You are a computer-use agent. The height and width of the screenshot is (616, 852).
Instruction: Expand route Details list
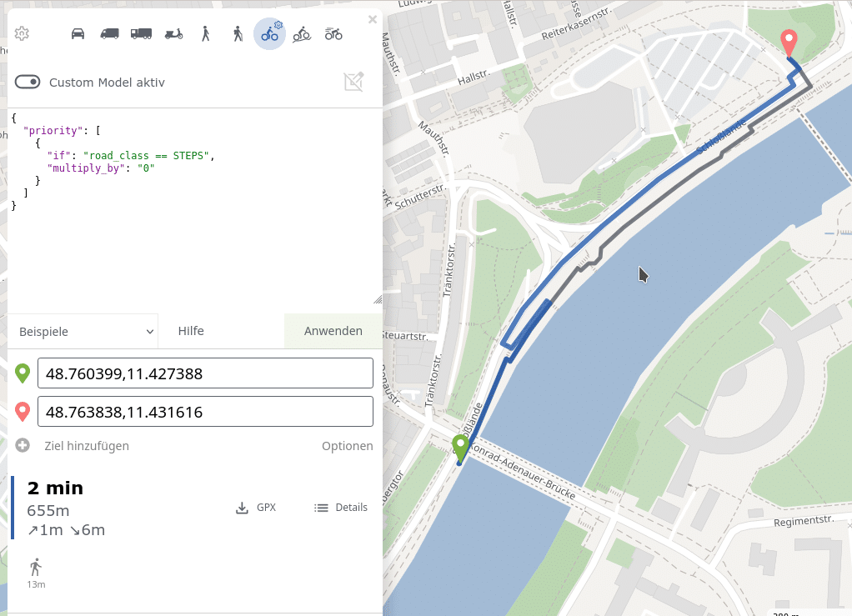pos(341,508)
